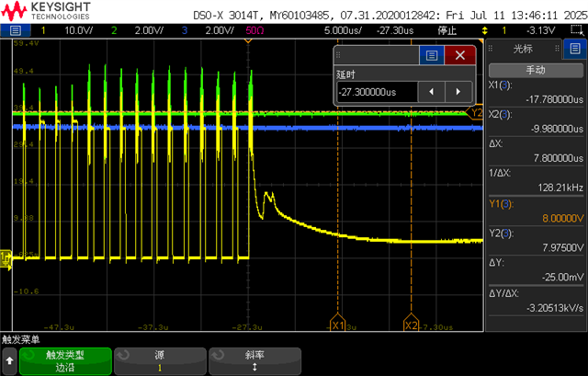588x376 pixels.
Task: Open the 源 trigger source softkey
Action: click(x=160, y=361)
